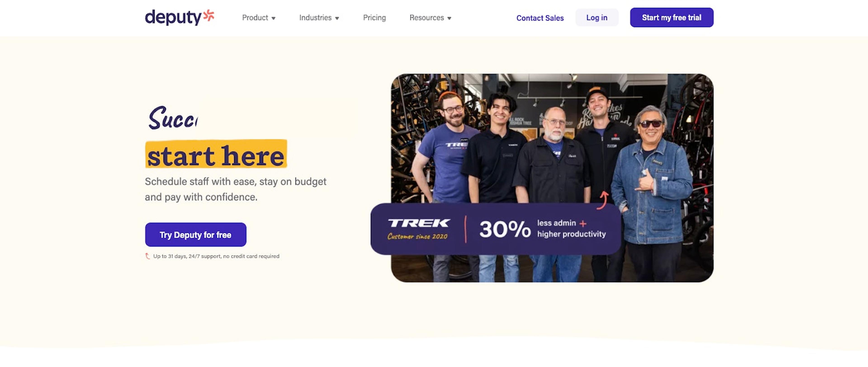Expand the Resources dropdown menu
This screenshot has width=868, height=367.
[x=430, y=18]
